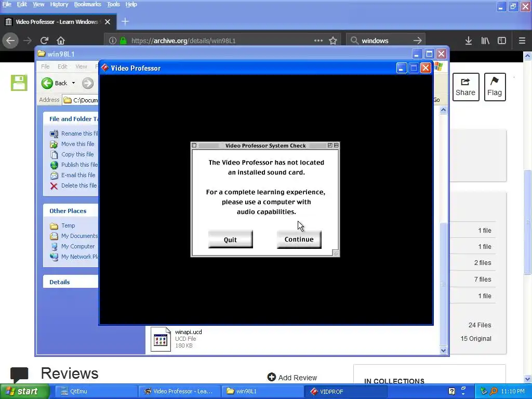Click Copy this file task
532x399 pixels.
pos(72,154)
